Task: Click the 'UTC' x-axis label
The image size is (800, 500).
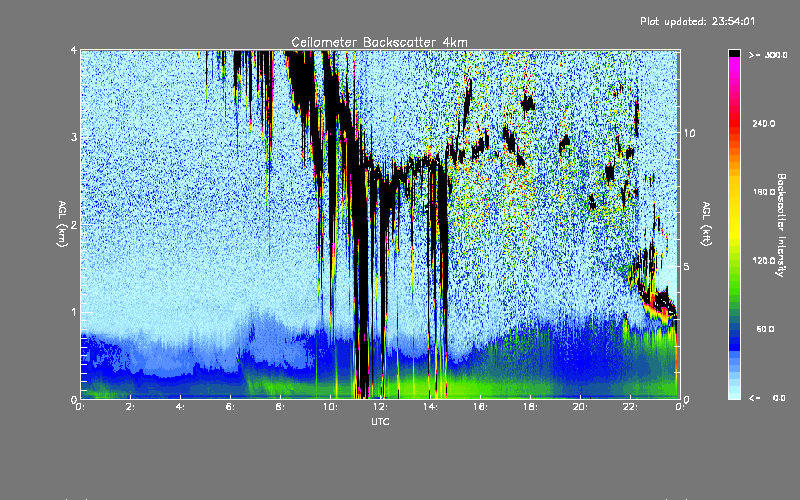Action: (380, 421)
